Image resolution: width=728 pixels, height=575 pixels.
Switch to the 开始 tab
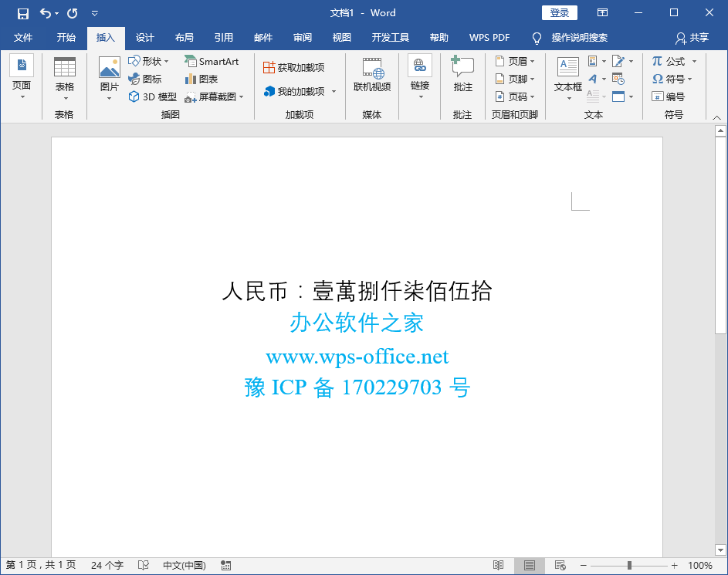66,38
